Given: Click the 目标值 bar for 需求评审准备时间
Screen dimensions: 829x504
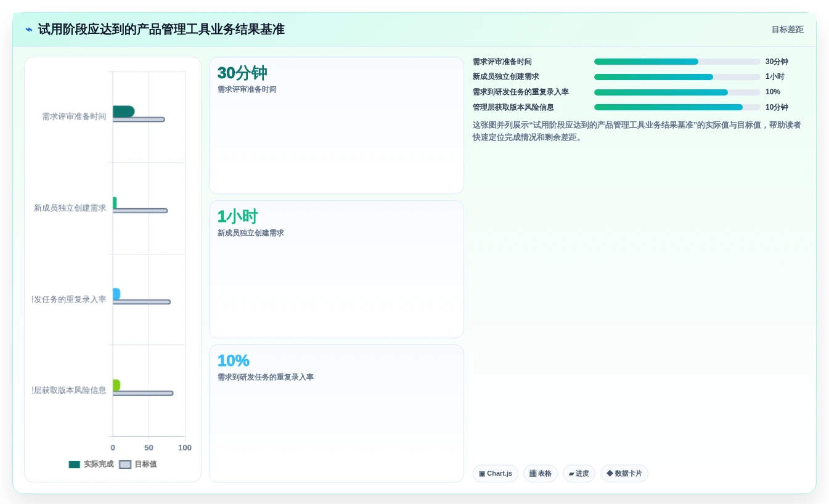Looking at the screenshot, I should point(139,120).
